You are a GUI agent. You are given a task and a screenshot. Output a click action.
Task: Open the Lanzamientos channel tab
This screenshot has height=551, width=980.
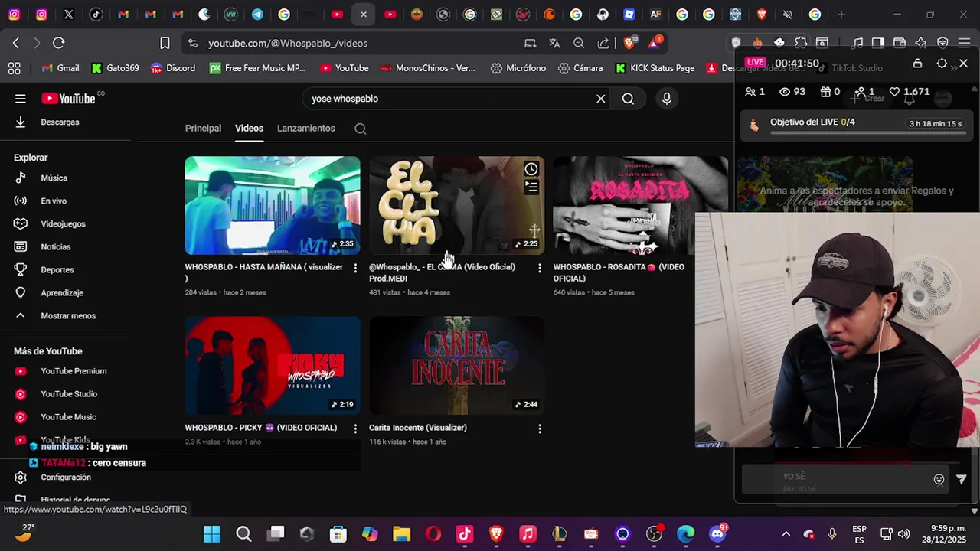pyautogui.click(x=306, y=128)
